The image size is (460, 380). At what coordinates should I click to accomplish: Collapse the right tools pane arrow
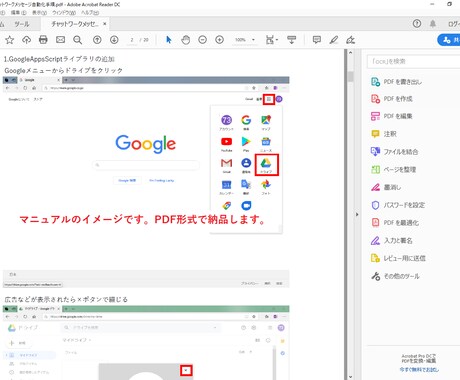coord(357,214)
